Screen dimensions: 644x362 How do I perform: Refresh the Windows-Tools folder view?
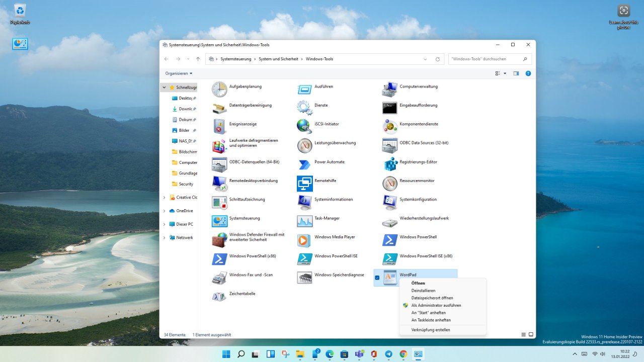(x=438, y=59)
